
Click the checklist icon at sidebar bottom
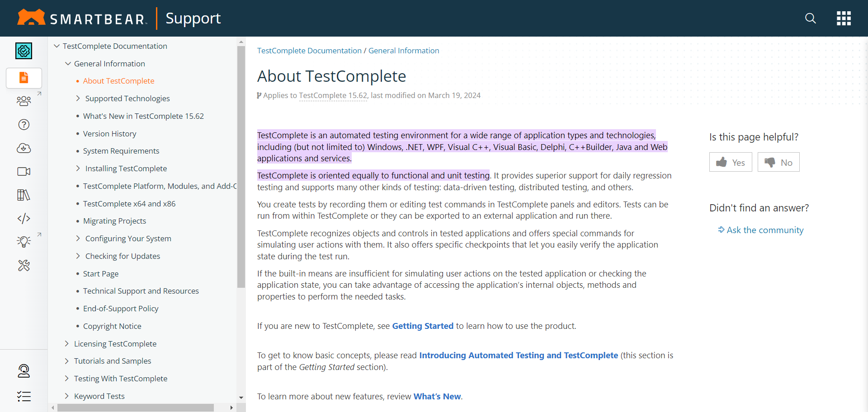(24, 397)
